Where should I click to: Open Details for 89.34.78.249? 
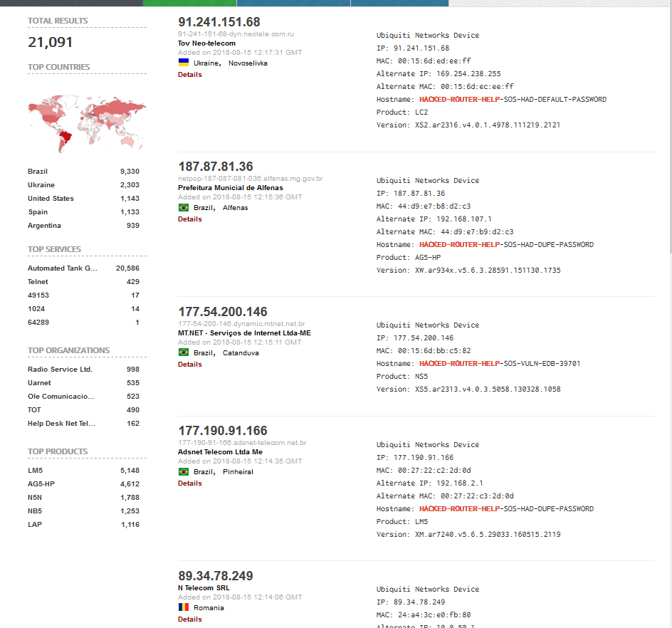(x=190, y=619)
